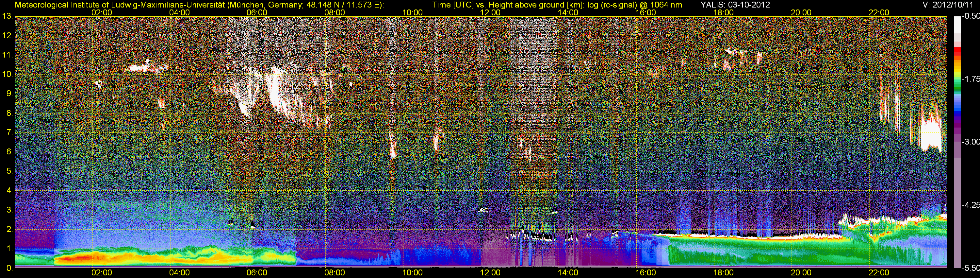Screen dimensions: 980x278
Task: Click the white band of the color scale
Action: (957, 25)
